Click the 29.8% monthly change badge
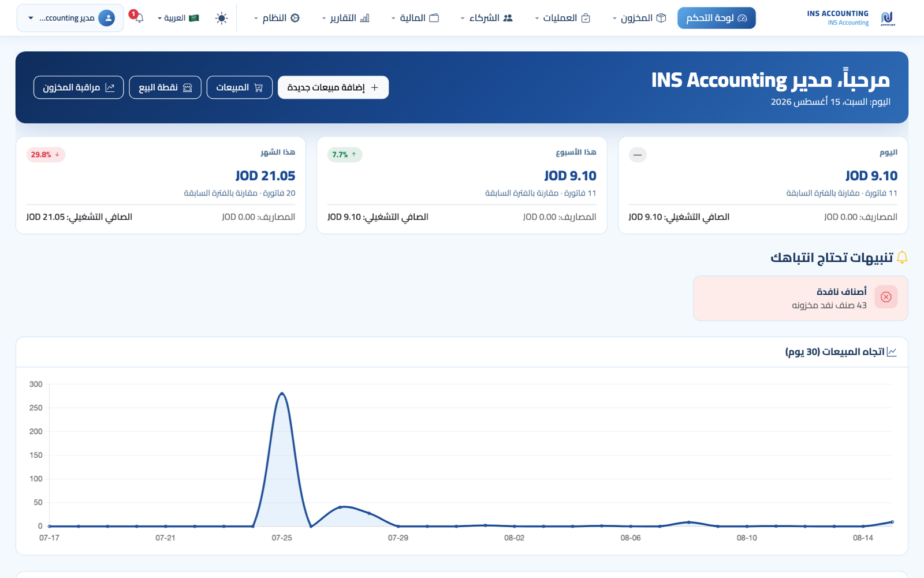The height and width of the screenshot is (578, 924). [46, 155]
